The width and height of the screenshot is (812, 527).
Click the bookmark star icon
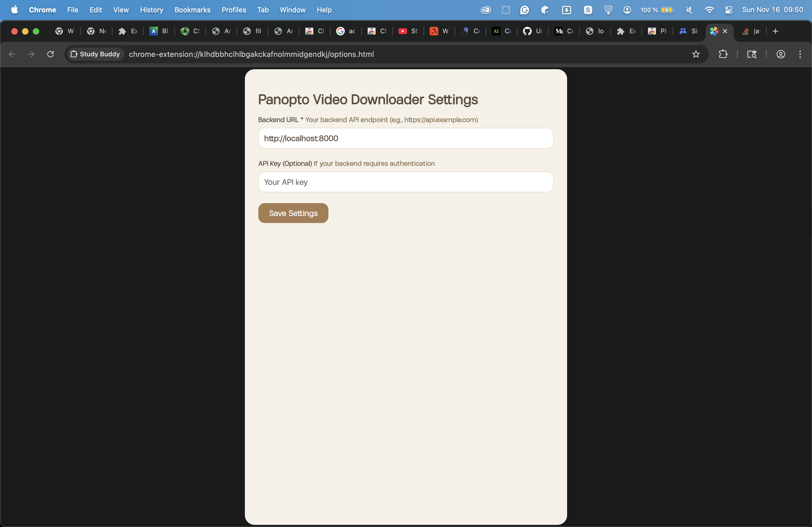coord(696,54)
